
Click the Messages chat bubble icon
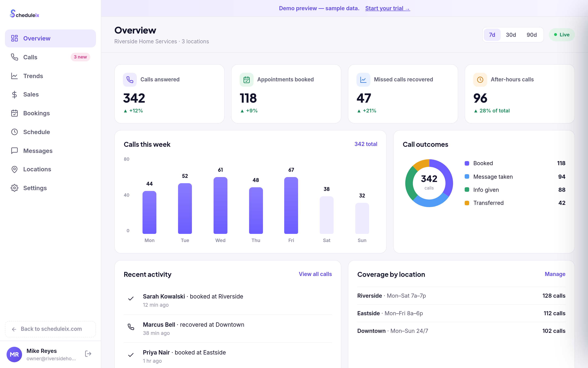click(x=14, y=151)
